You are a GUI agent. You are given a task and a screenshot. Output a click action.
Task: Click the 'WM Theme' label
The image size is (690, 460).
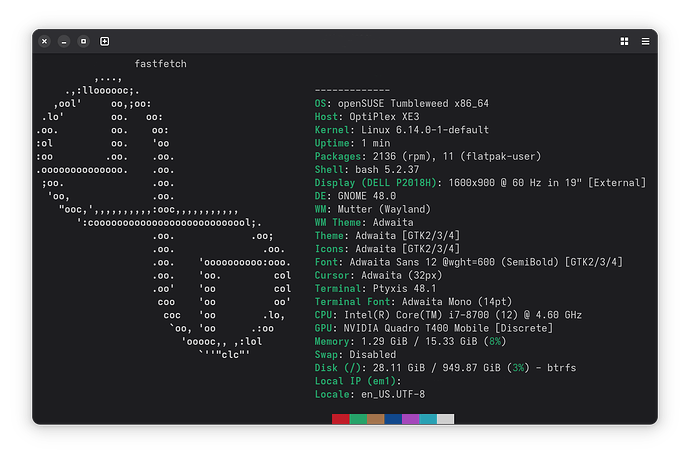point(338,222)
